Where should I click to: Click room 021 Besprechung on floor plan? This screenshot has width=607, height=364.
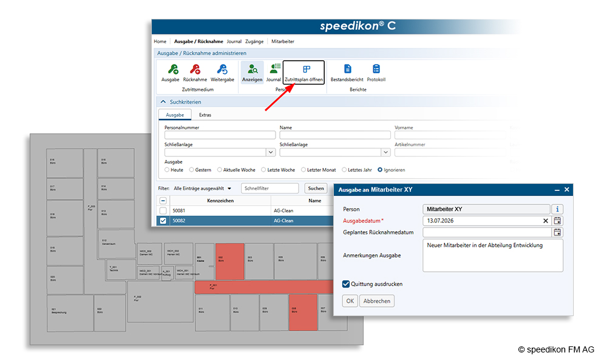[x=70, y=314]
